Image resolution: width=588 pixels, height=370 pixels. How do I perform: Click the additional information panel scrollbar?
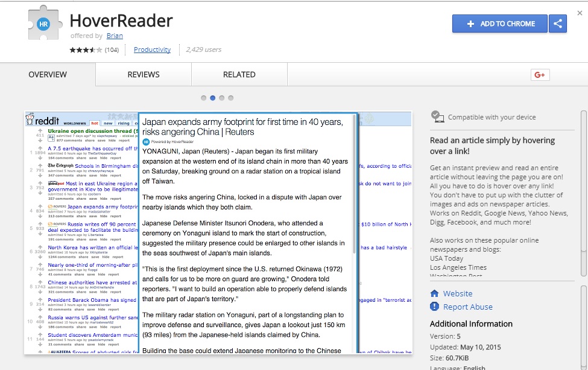tap(584, 327)
